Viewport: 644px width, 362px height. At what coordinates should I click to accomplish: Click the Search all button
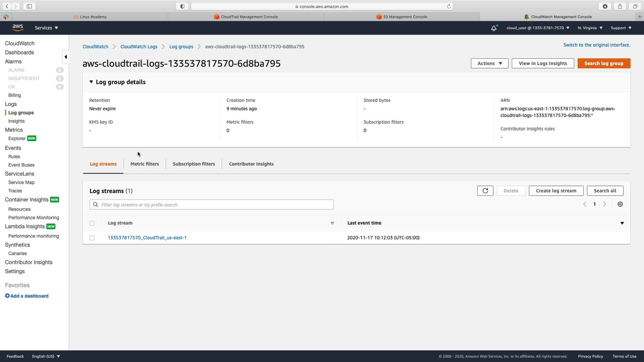[x=605, y=191]
